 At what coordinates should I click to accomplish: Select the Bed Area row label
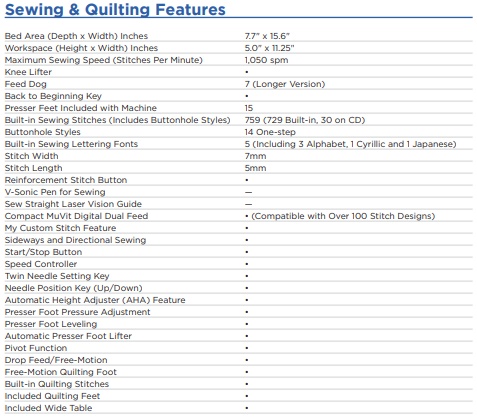pyautogui.click(x=76, y=36)
